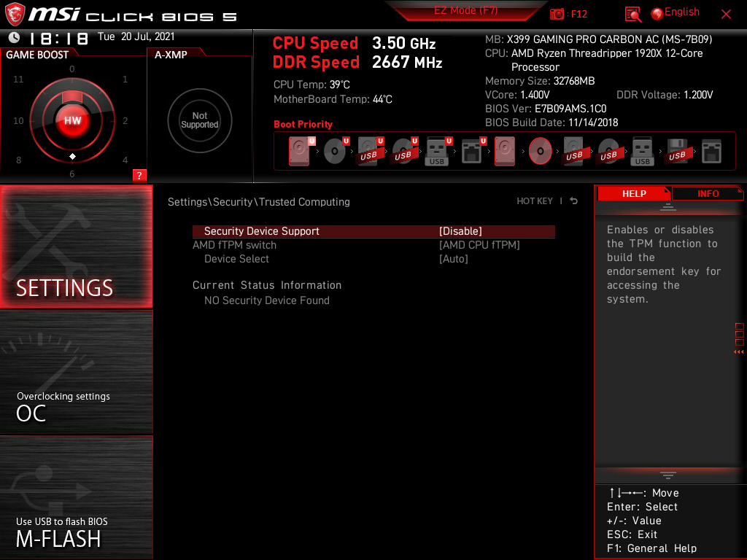Image resolution: width=747 pixels, height=560 pixels.
Task: Click the MSI dragon shield logo
Action: pos(15,14)
